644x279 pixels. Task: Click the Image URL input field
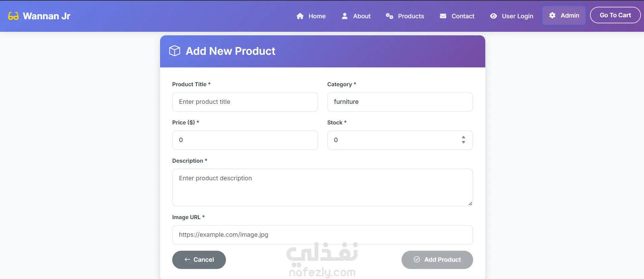tap(322, 235)
